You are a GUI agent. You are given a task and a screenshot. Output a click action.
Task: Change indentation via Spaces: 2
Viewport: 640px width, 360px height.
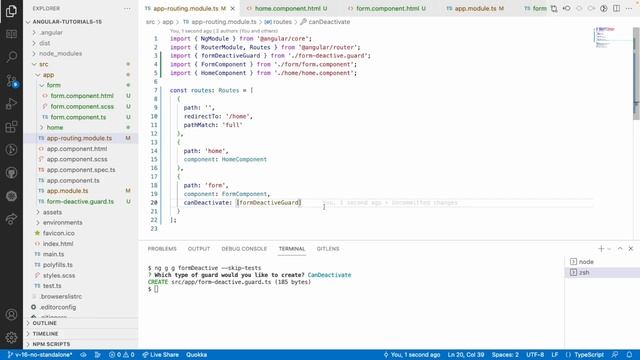[x=505, y=355]
